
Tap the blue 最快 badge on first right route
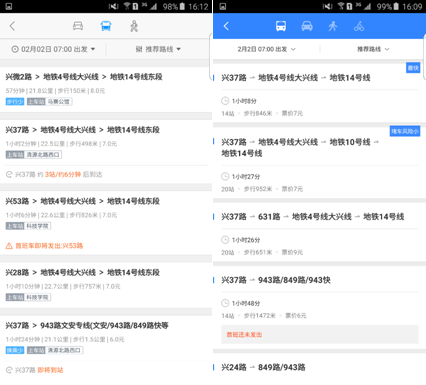coord(413,68)
